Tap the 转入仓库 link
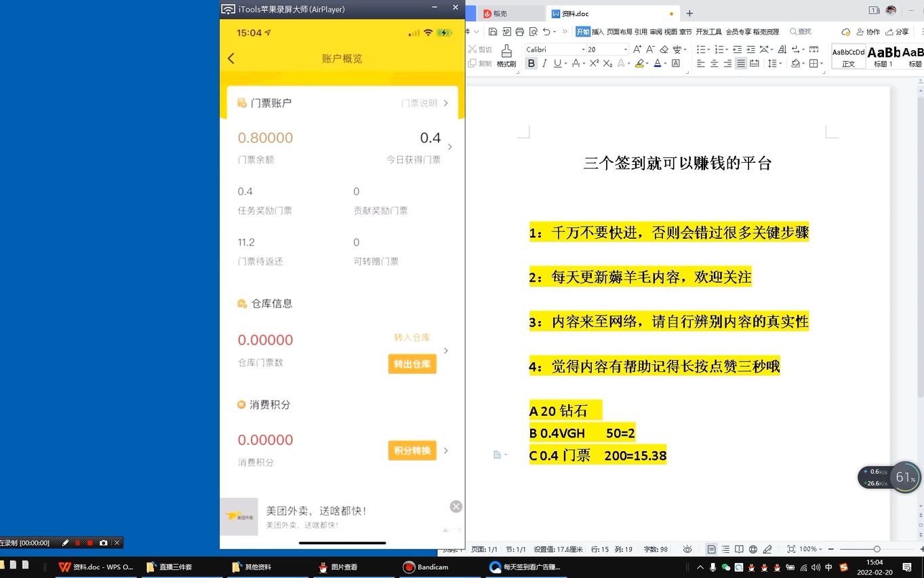Viewport: 924px width, 578px height. [x=412, y=337]
